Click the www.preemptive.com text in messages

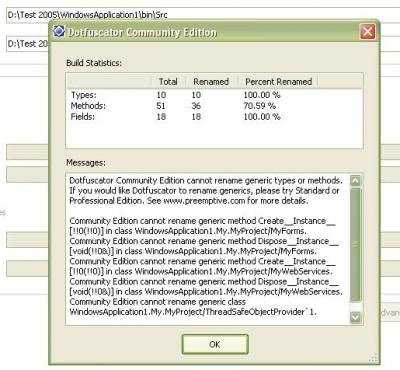click(x=204, y=201)
